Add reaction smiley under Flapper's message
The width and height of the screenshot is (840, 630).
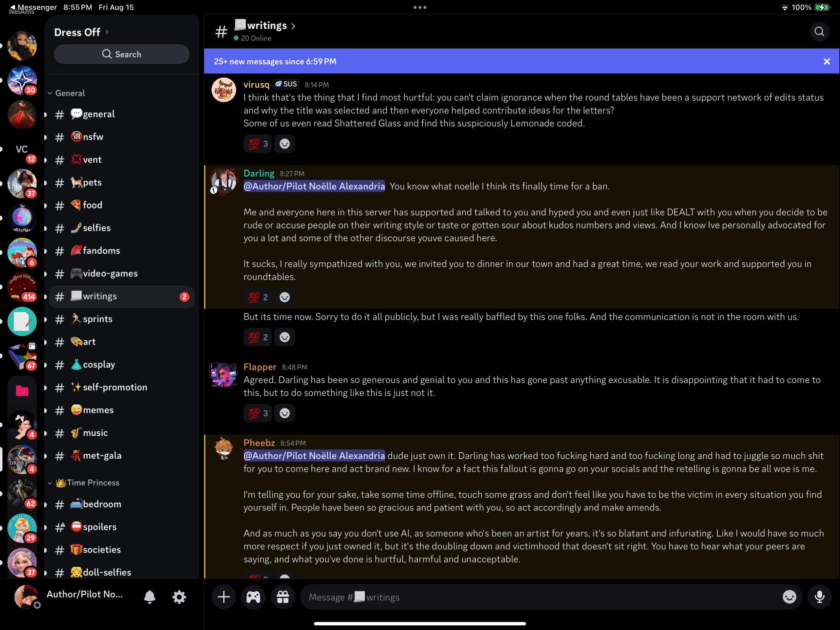(x=284, y=413)
